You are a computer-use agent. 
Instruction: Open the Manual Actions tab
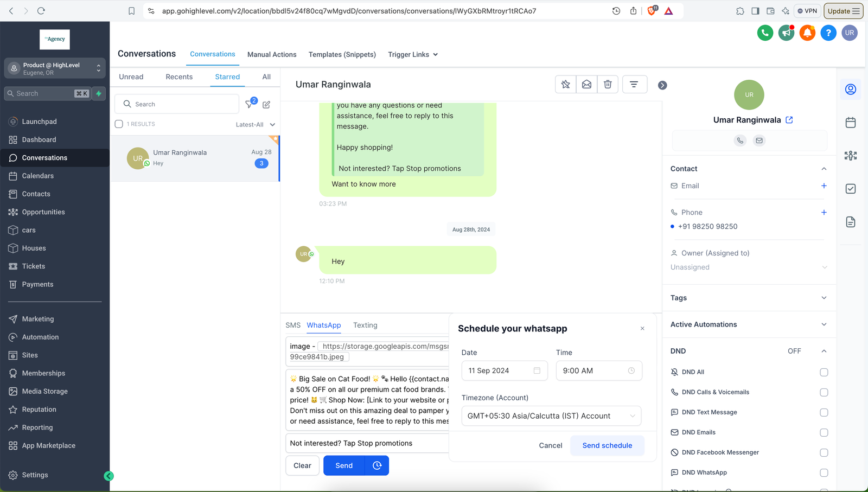point(272,55)
